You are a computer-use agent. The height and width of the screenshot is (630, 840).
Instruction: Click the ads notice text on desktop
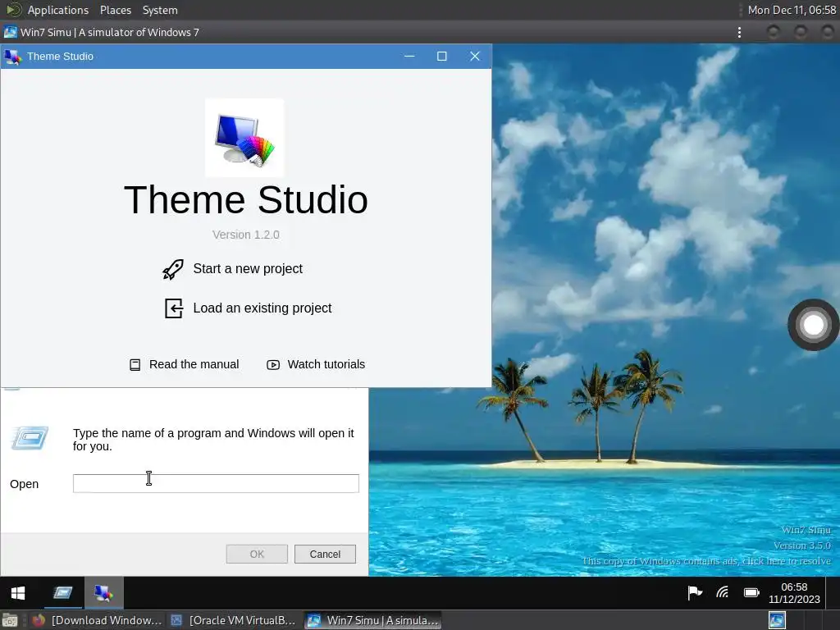tap(706, 561)
